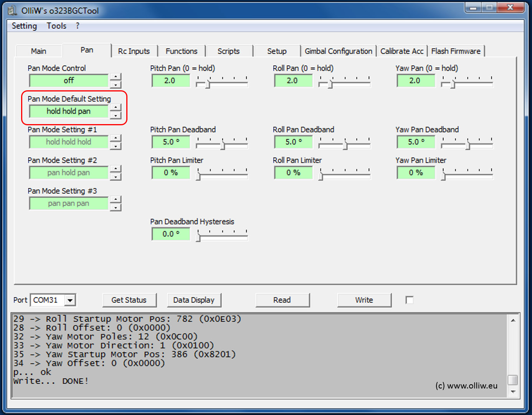The height and width of the screenshot is (415, 532).
Task: Open the Rc Inputs tab
Action: [134, 51]
